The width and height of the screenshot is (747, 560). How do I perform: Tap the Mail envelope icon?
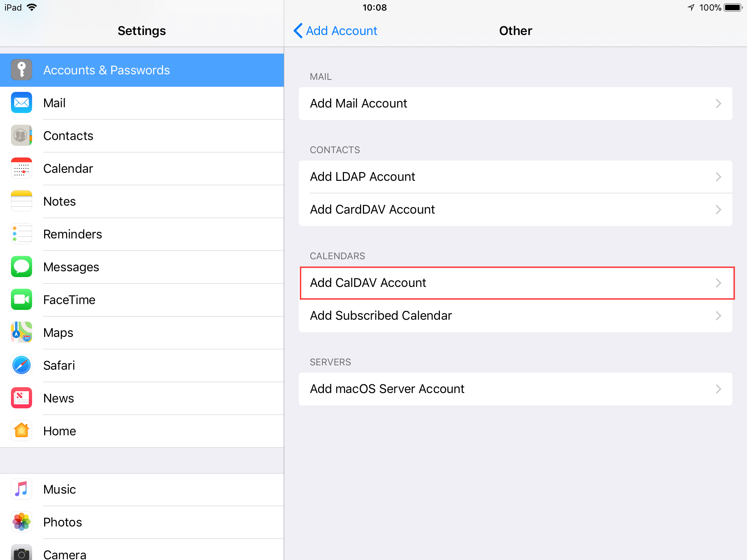pos(22,103)
